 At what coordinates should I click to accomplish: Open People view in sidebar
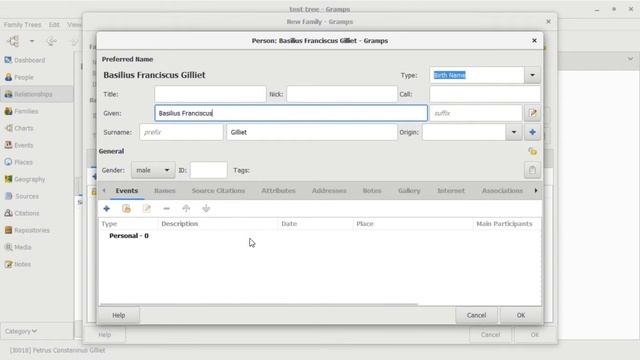(19, 77)
